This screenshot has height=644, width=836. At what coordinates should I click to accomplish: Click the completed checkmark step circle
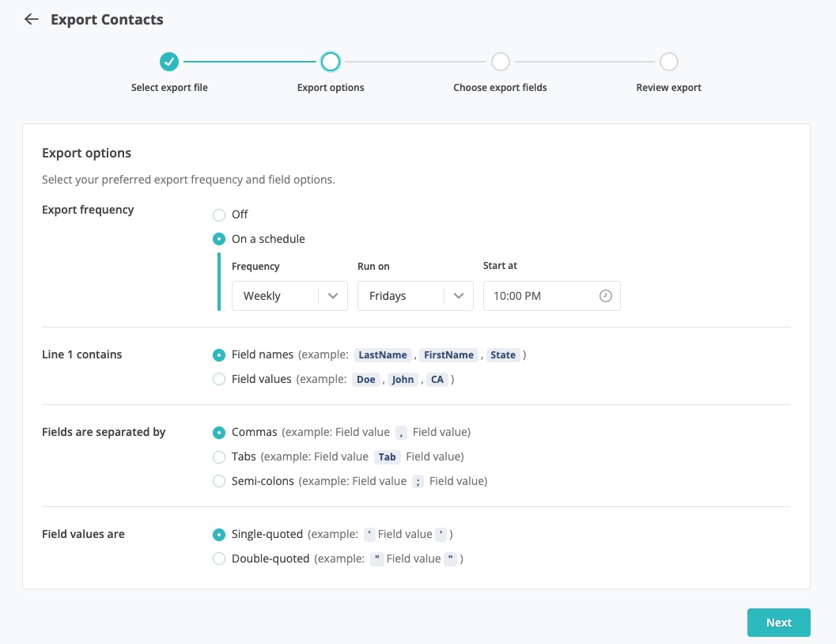(169, 62)
